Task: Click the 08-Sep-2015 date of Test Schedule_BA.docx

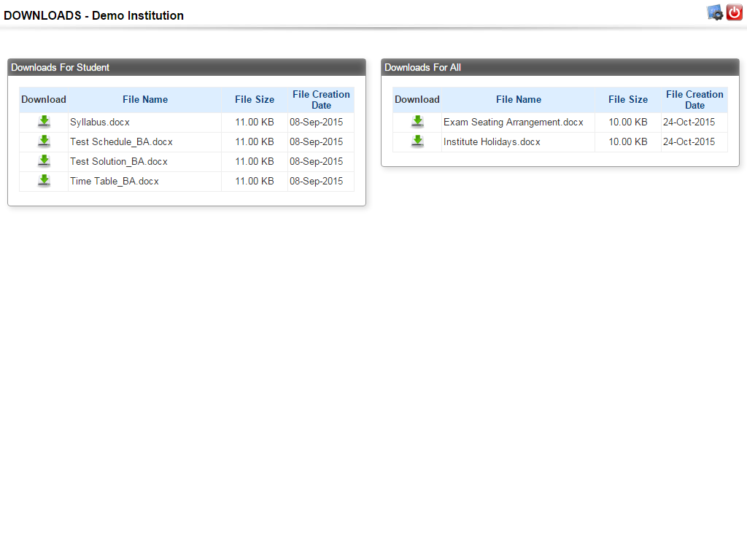Action: (317, 142)
